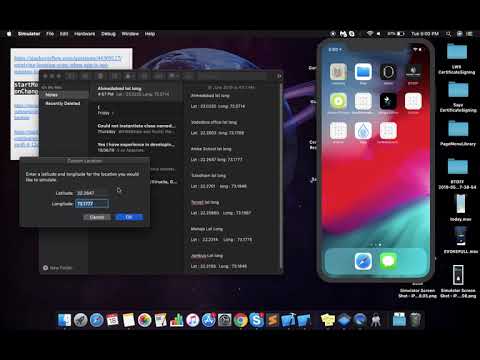
Task: Open Safari compass icon in the Dock
Action: (x=97, y=320)
